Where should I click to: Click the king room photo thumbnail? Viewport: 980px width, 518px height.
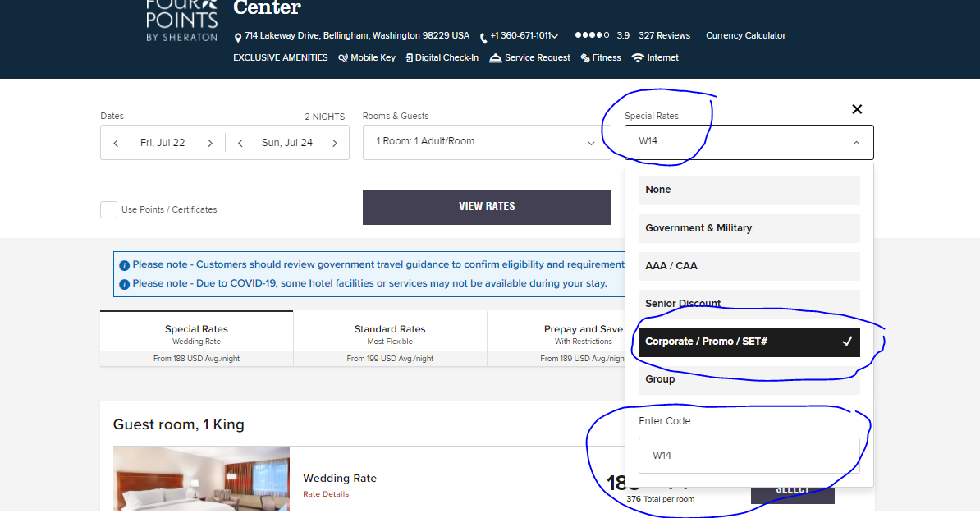coord(201,478)
